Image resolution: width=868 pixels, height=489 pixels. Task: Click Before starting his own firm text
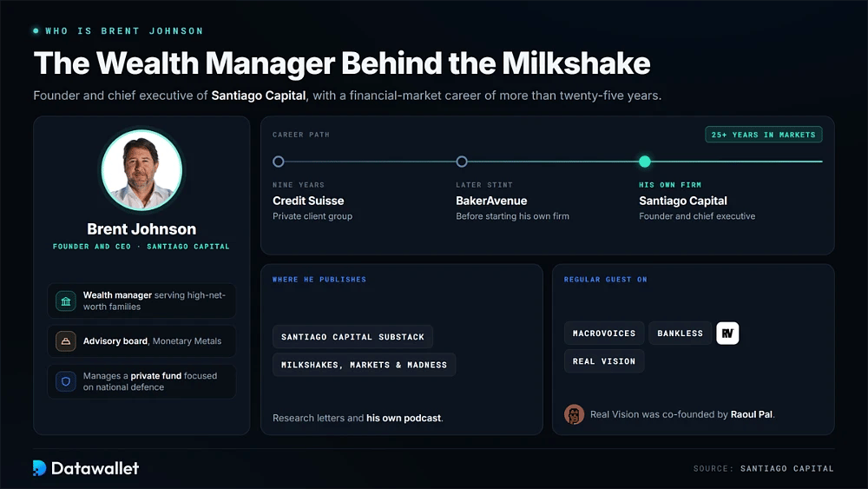click(513, 216)
